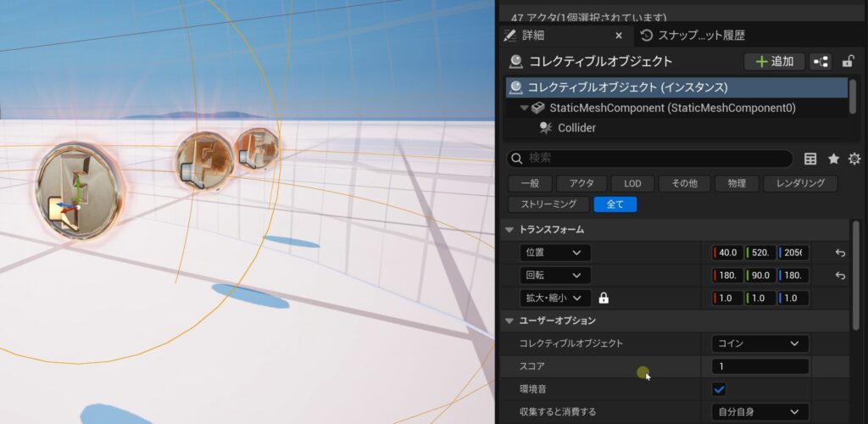Image resolution: width=868 pixels, height=424 pixels.
Task: Reset 位置 to default with arrow icon
Action: point(840,253)
